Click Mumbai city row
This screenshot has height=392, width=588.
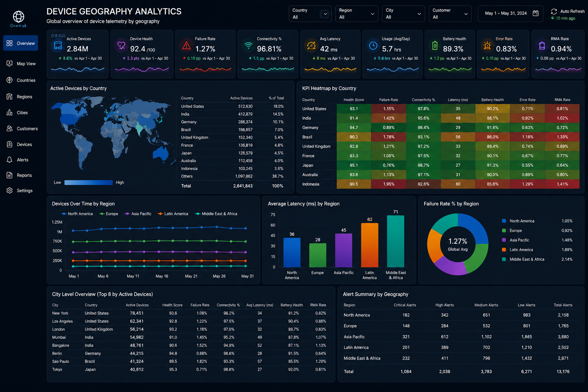click(189, 337)
